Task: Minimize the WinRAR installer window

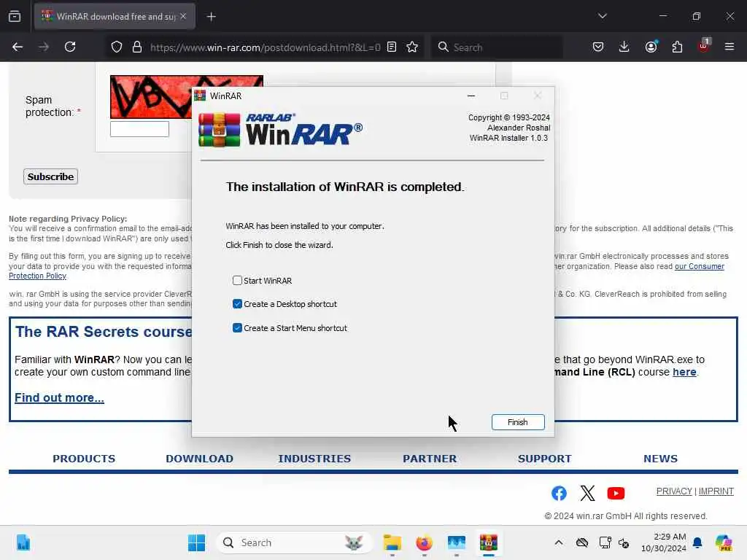Action: click(471, 96)
